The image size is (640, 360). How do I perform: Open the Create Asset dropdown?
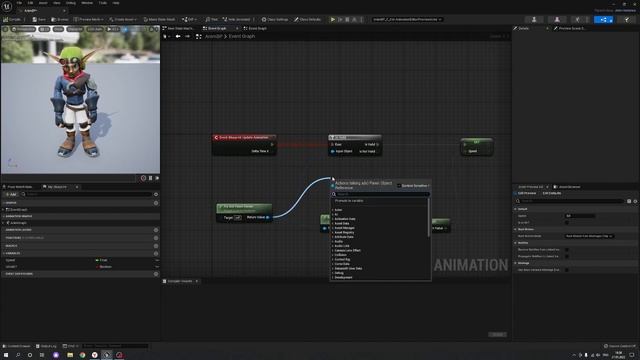coord(123,19)
